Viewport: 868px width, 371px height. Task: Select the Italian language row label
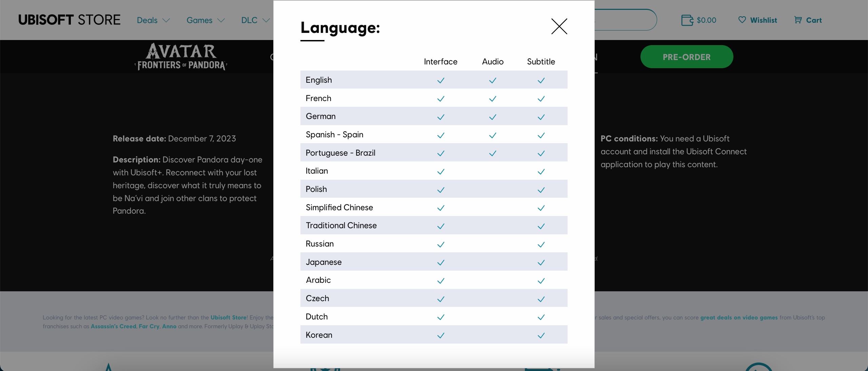[x=317, y=171]
